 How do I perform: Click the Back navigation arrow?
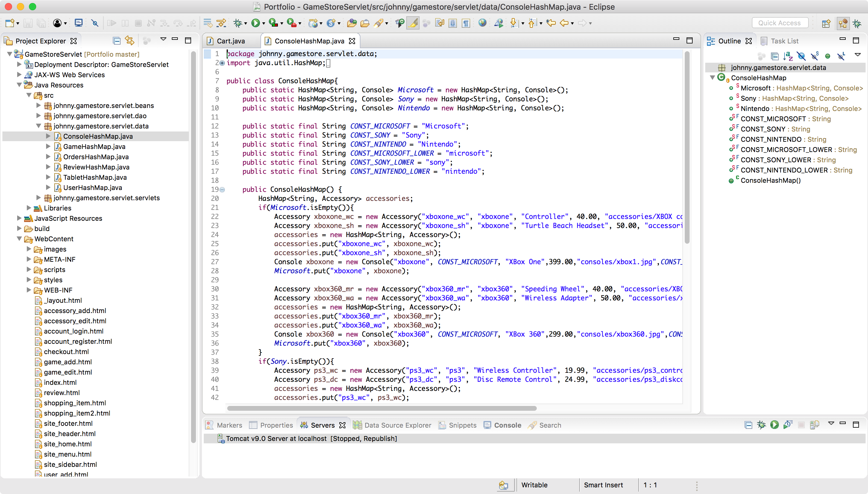pyautogui.click(x=564, y=23)
